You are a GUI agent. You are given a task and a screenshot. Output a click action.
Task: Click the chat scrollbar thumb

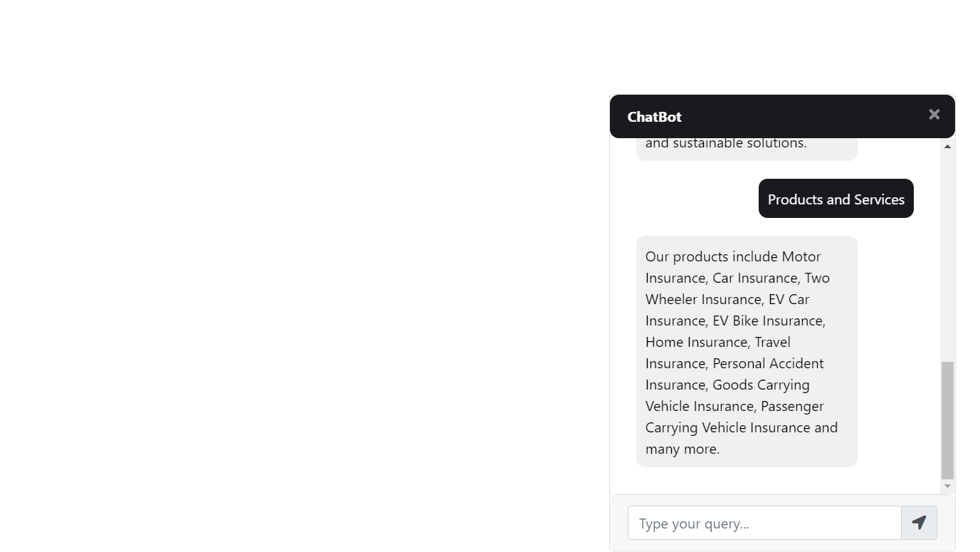click(947, 420)
